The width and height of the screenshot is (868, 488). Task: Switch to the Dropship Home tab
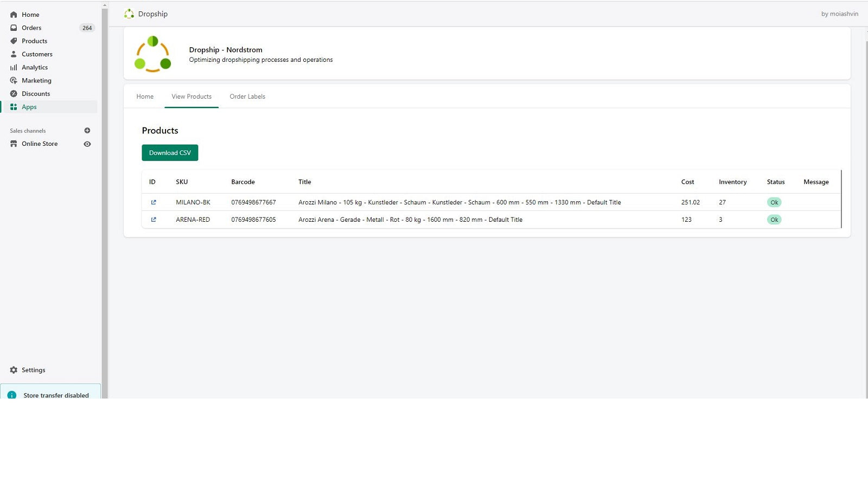[145, 97]
